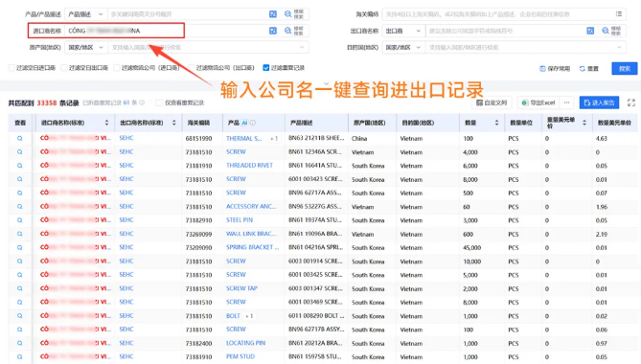
Task: Click +1 tag next to THERMAL S... product
Action: pyautogui.click(x=274, y=139)
